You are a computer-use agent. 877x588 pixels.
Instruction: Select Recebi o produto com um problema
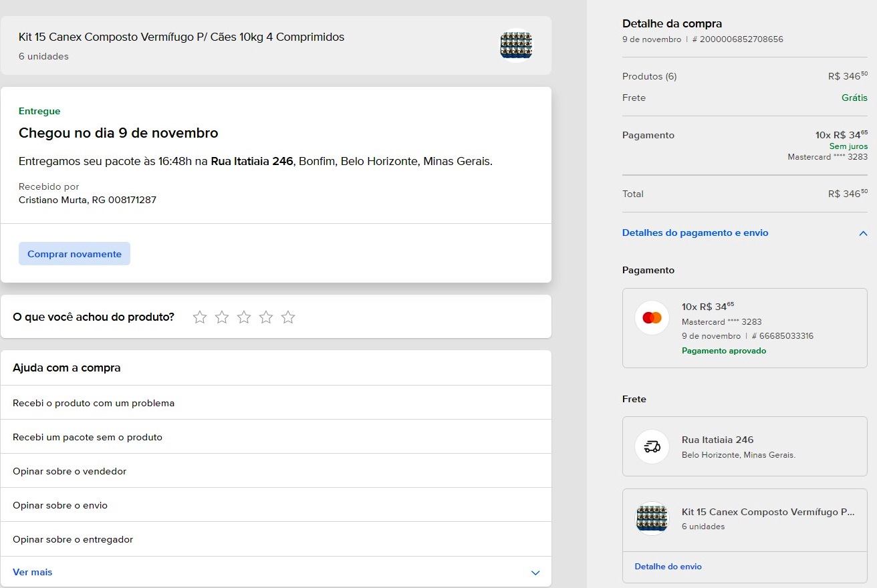coord(276,403)
